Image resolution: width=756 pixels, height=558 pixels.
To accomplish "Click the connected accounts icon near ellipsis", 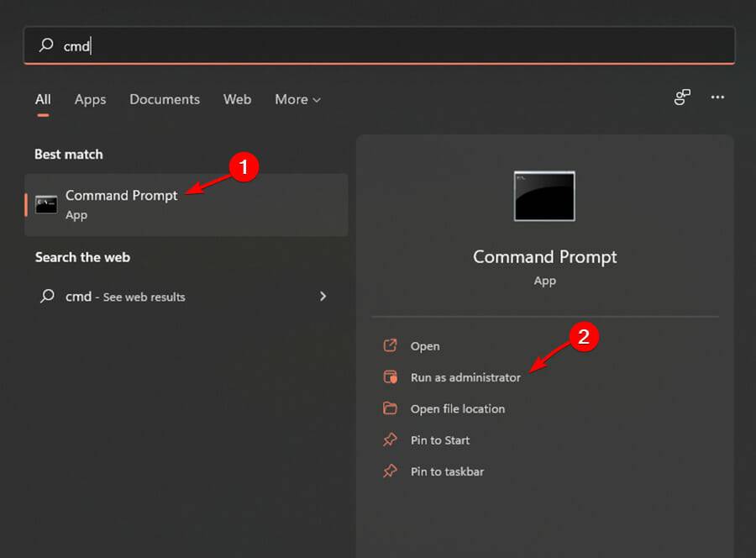I will coord(682,97).
